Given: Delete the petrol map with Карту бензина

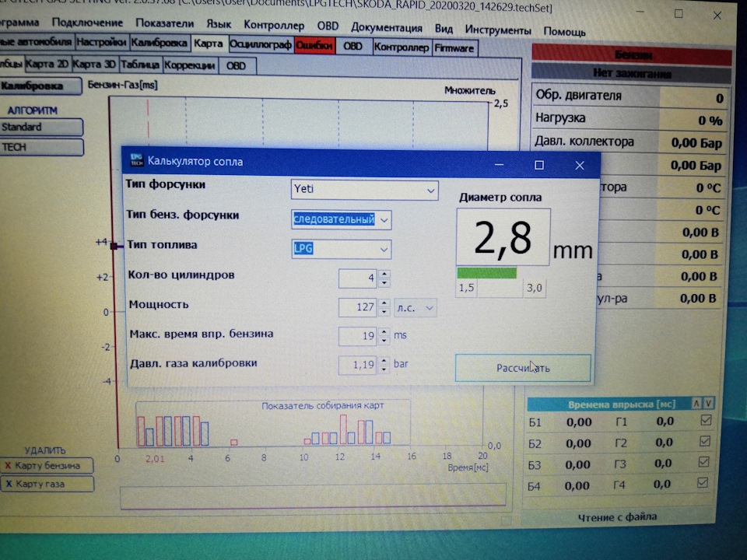Looking at the screenshot, I should [47, 465].
